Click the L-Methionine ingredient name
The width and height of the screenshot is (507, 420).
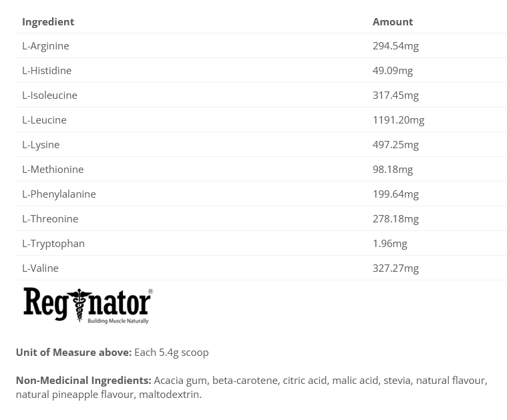click(53, 169)
